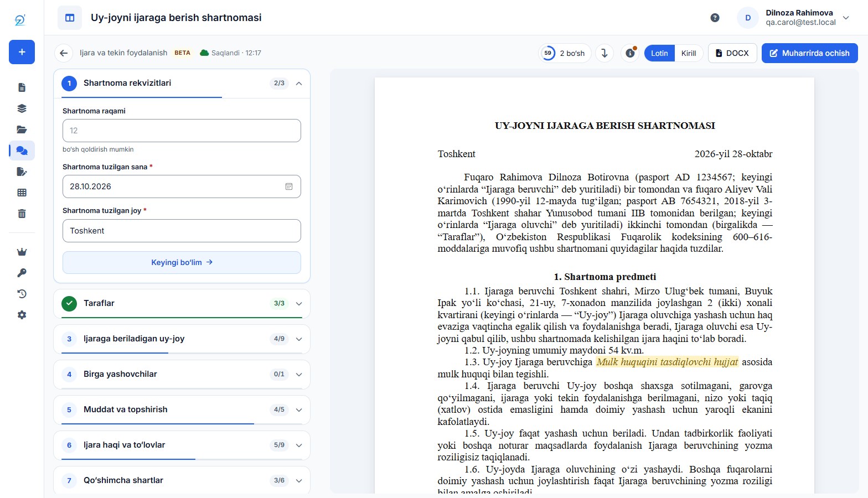This screenshot has height=498, width=868.
Task: Open the trash bin sidebar icon
Action: (x=22, y=214)
